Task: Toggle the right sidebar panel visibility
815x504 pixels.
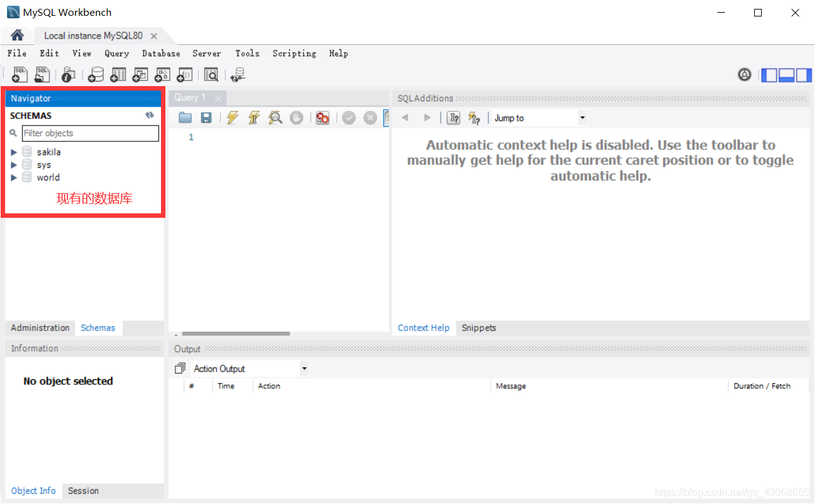Action: (804, 75)
